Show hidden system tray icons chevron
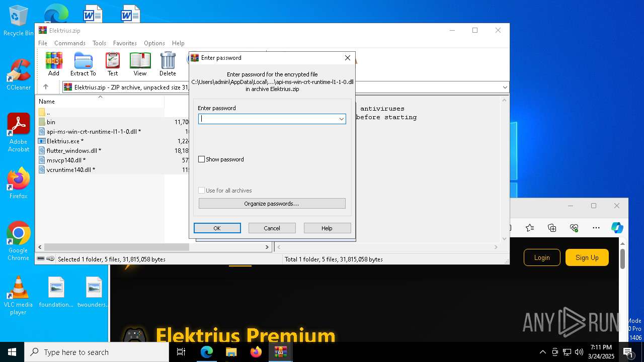 (x=542, y=352)
